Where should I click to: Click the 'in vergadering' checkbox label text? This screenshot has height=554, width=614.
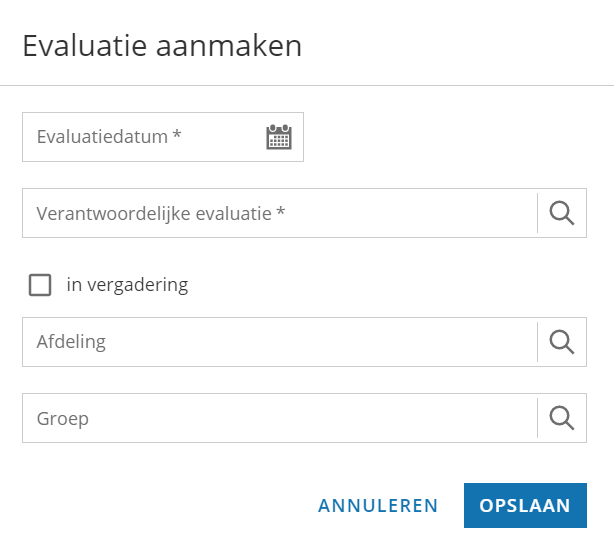click(x=127, y=285)
